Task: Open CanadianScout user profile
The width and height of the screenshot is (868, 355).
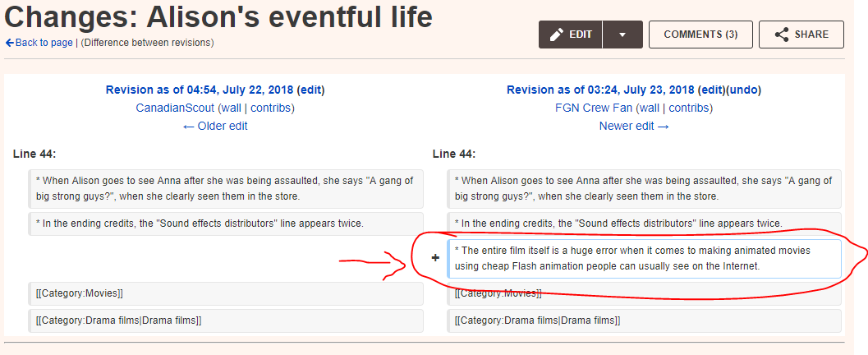Action: tap(175, 108)
